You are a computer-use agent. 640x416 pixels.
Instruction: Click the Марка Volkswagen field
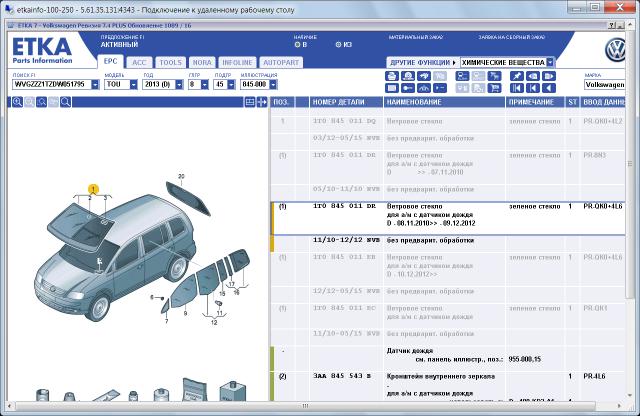[605, 85]
